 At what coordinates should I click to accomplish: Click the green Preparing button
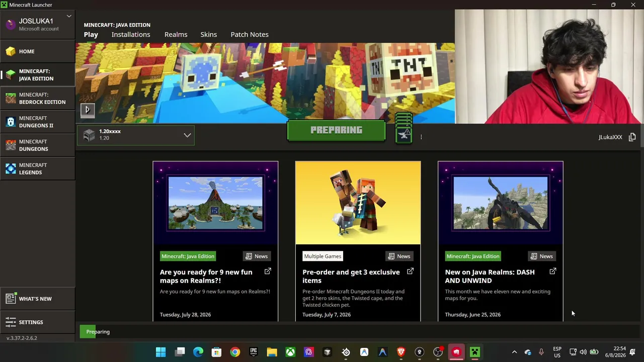point(336,131)
